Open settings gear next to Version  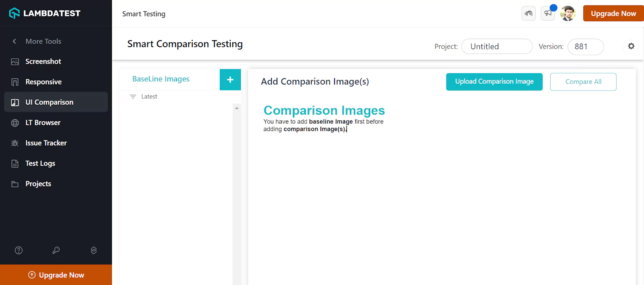click(x=631, y=46)
